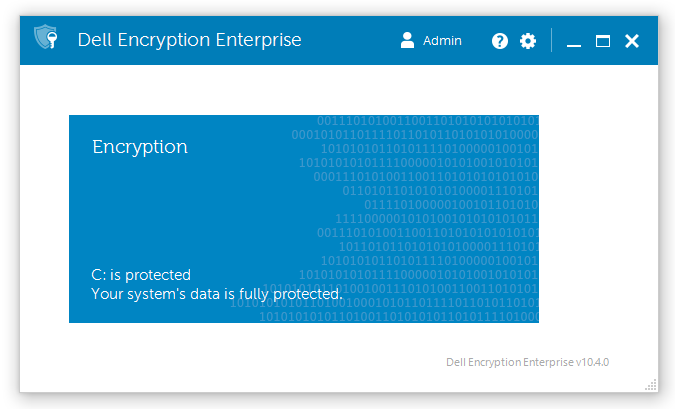Click the Admin user silhouette icon

407,40
